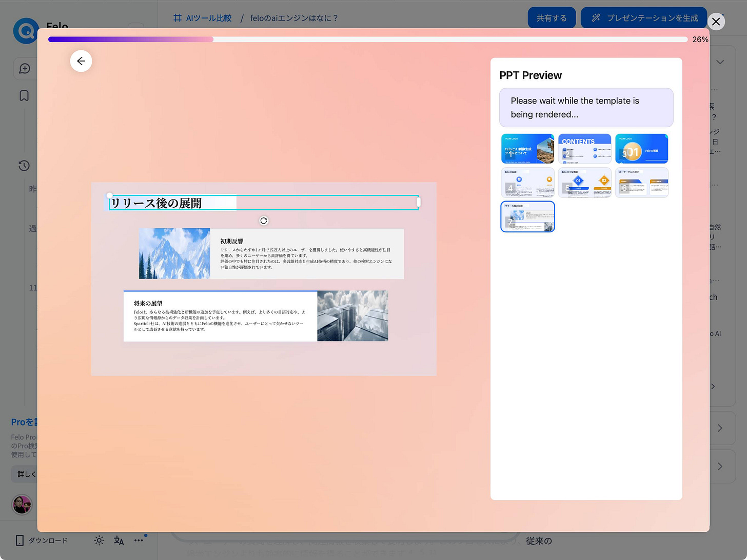Image resolution: width=747 pixels, height=560 pixels.
Task: Click the 詳しく button in Pro promo
Action: pos(27,474)
